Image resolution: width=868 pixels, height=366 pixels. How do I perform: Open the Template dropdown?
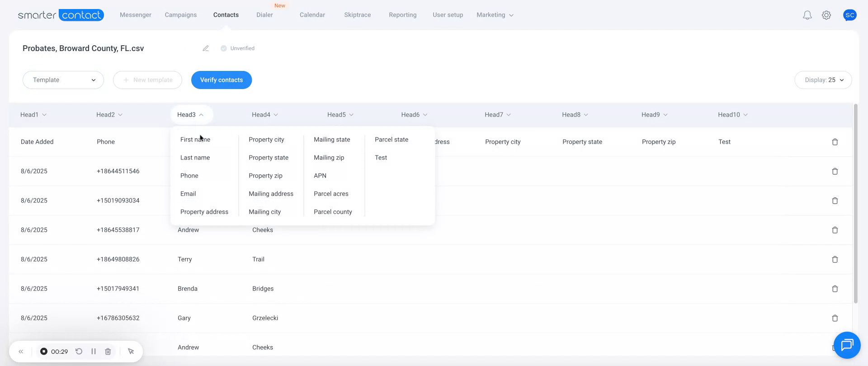[x=63, y=80]
